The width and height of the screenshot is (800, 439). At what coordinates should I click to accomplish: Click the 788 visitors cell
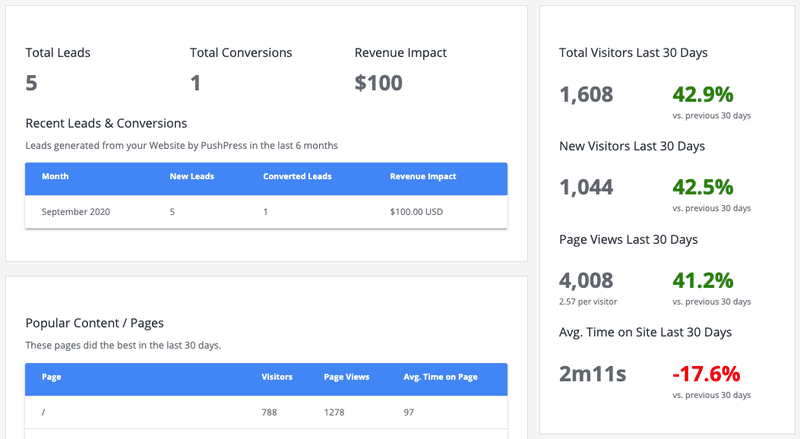270,412
